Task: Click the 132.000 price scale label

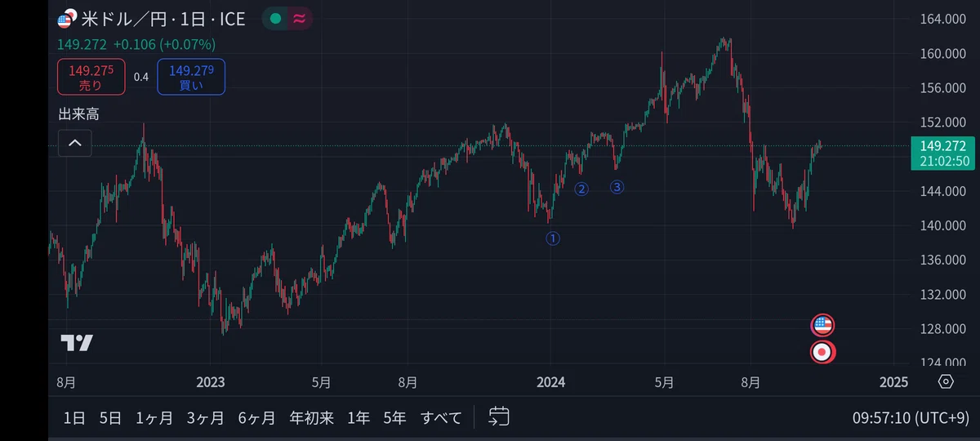Action: click(x=942, y=294)
